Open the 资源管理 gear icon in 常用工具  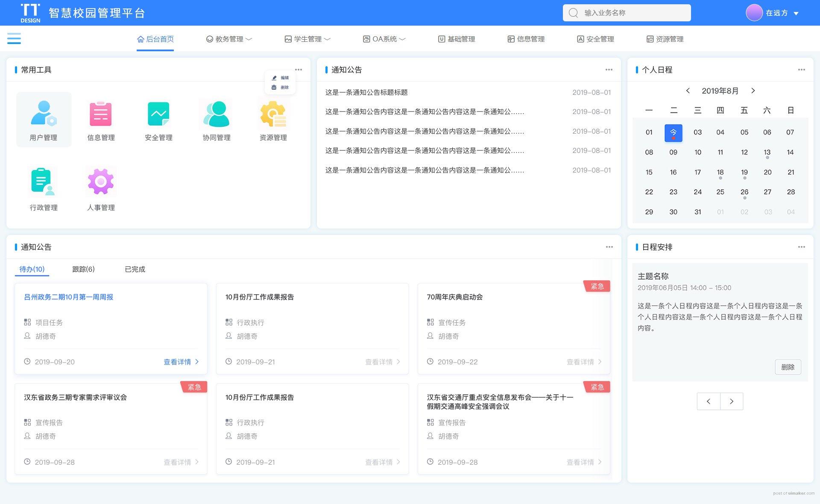(273, 114)
